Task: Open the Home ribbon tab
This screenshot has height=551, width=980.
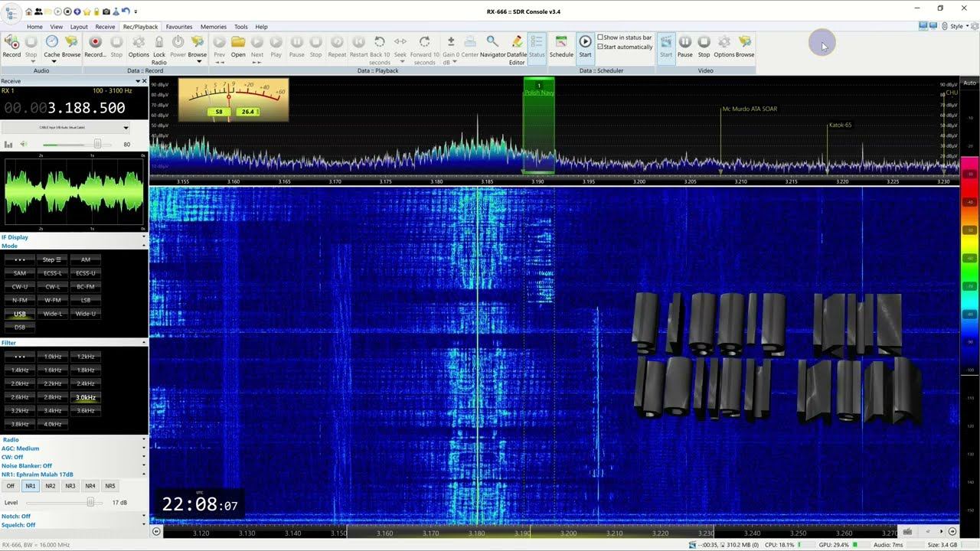Action: pos(34,27)
